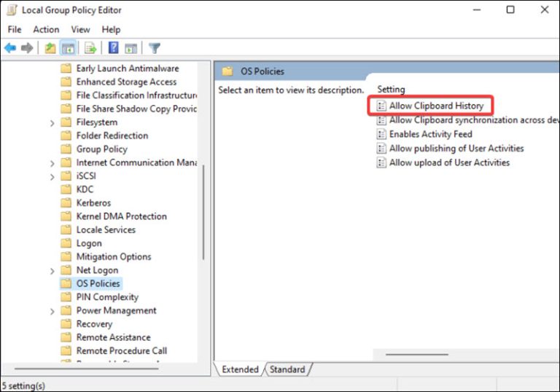Click the Kerberos folder icon
560x392 pixels.
(66, 203)
